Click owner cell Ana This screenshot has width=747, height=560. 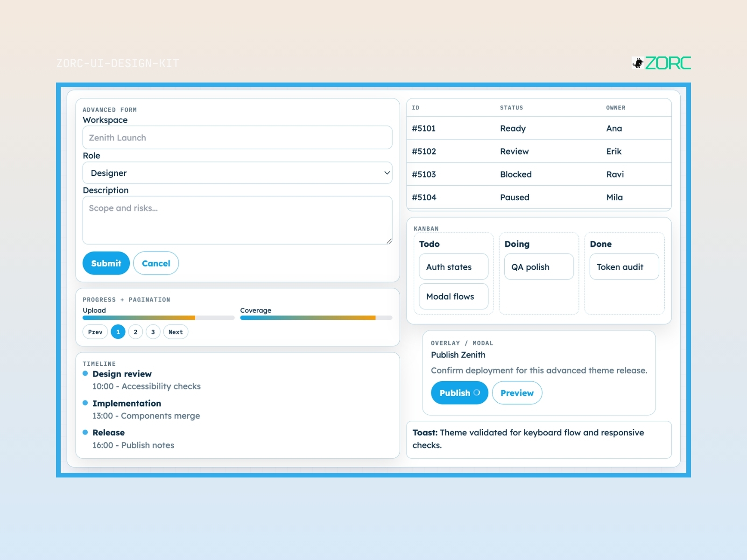[614, 128]
